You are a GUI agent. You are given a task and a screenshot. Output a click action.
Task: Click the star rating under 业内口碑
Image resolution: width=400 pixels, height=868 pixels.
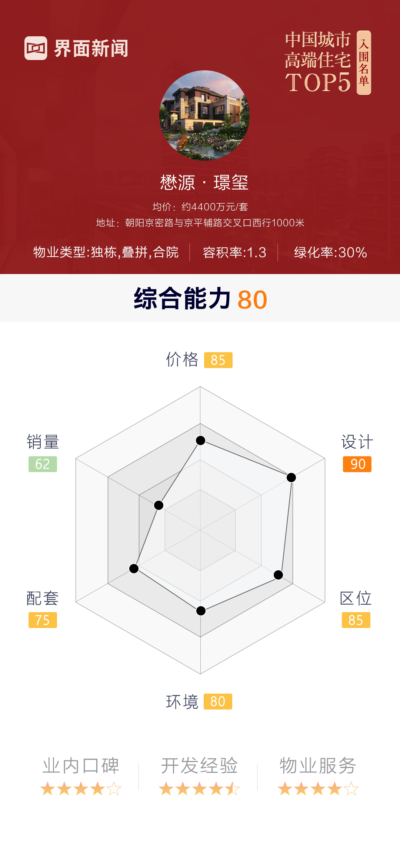pyautogui.click(x=81, y=789)
